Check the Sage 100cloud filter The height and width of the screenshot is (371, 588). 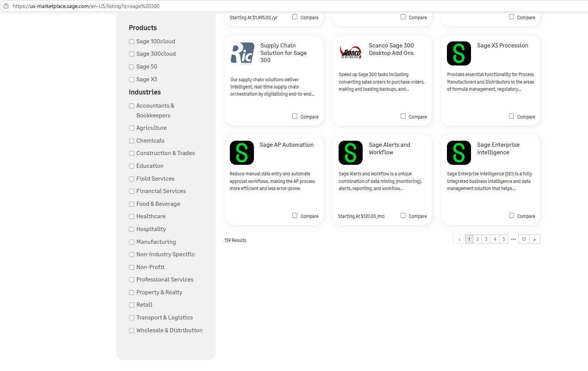(x=132, y=42)
